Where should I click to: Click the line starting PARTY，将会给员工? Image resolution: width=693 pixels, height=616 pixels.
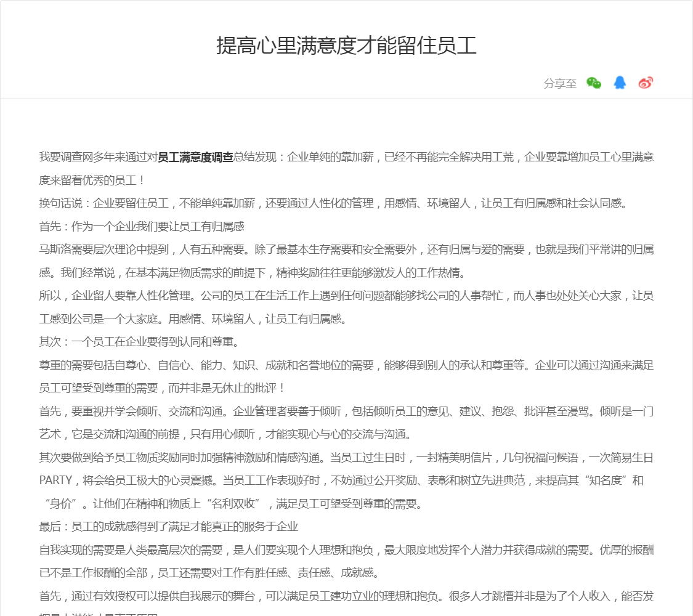click(x=341, y=480)
